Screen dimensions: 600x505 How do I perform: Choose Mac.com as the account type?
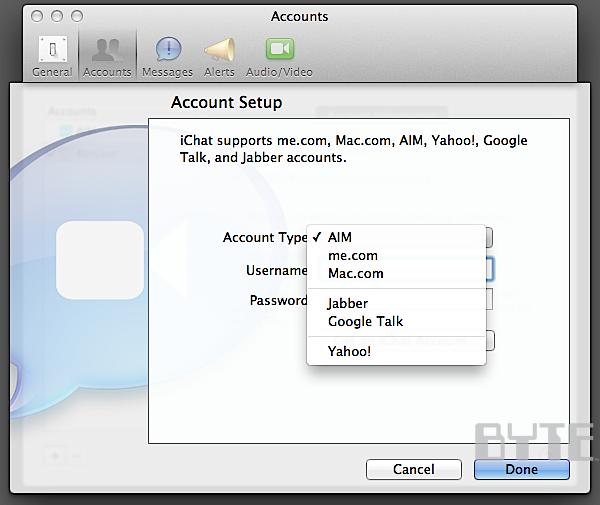[x=396, y=273]
